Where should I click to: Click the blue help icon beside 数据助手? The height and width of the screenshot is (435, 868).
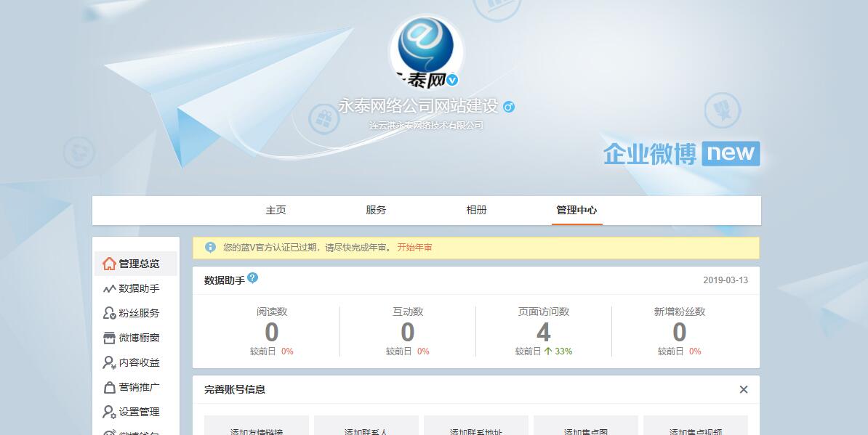tap(252, 277)
